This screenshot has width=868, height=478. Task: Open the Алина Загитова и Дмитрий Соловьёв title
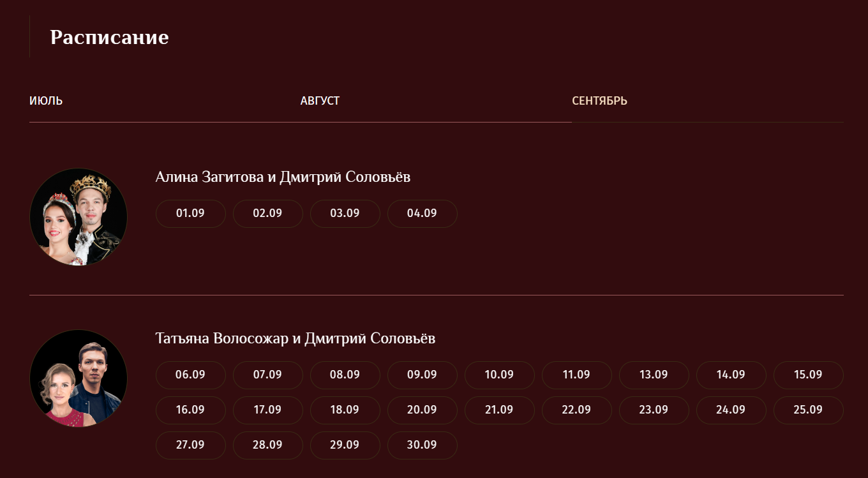tap(283, 177)
